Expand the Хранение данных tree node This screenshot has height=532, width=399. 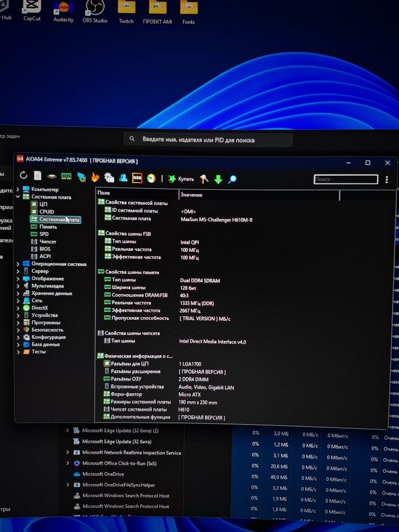[18, 294]
